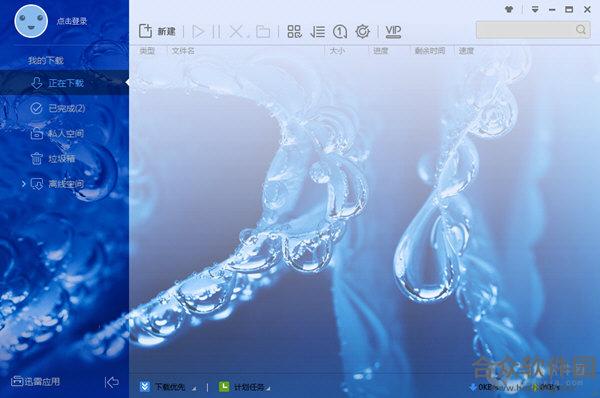Open the 垃圾箱 trash bin
Viewport: 600px width, 398px height.
click(64, 158)
